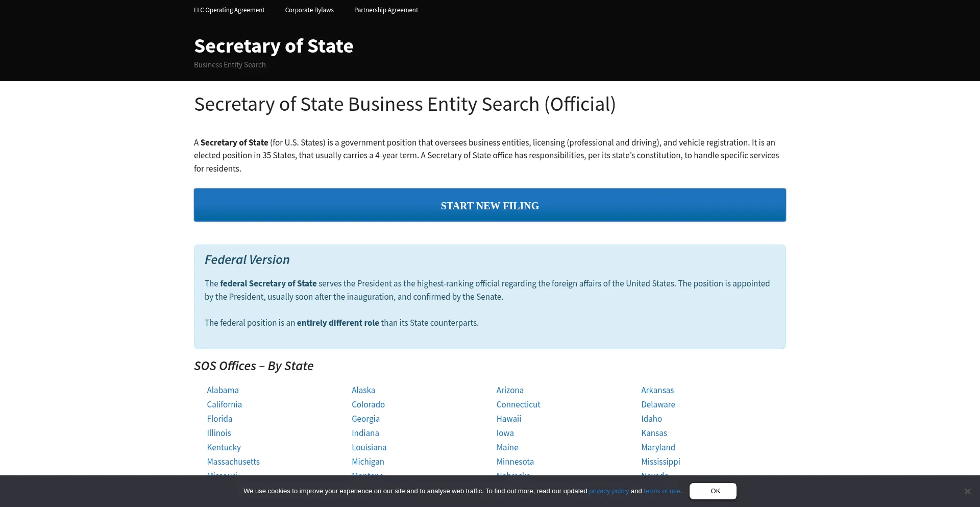The width and height of the screenshot is (980, 507).
Task: Go to the Alabama SOS office page
Action: coord(223,390)
